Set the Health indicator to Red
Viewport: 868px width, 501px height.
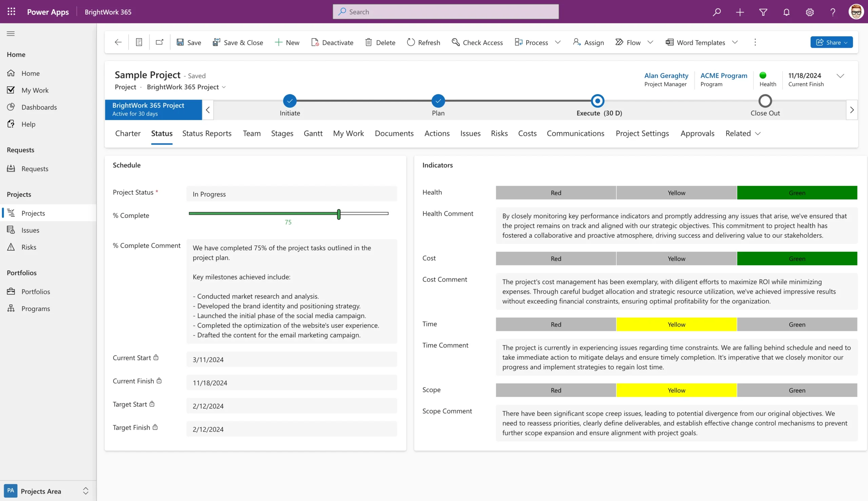click(556, 193)
